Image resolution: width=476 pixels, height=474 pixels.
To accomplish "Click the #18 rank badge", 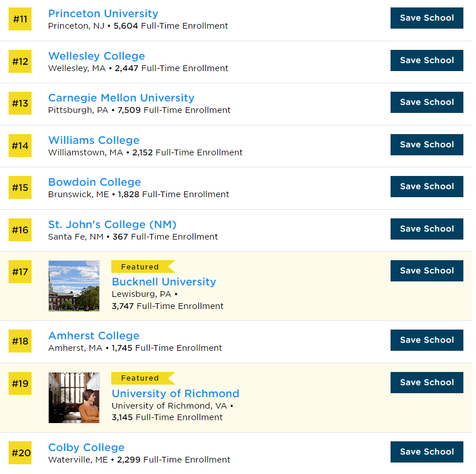I will coord(20,341).
